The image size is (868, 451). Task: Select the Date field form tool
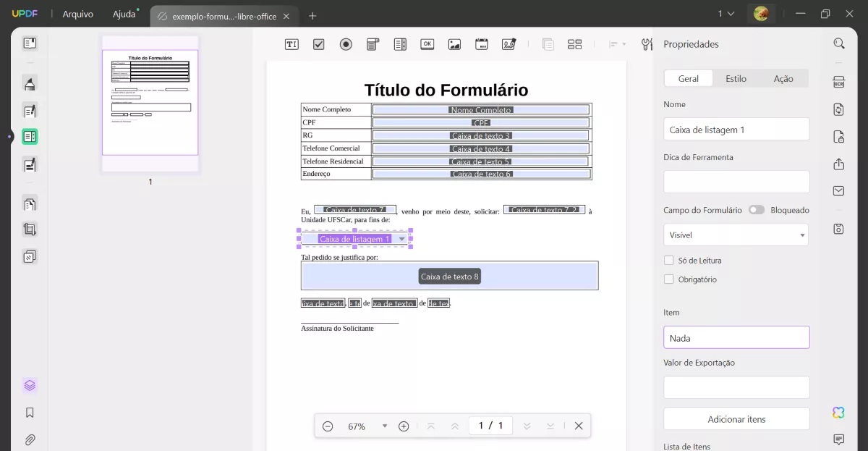coord(481,43)
